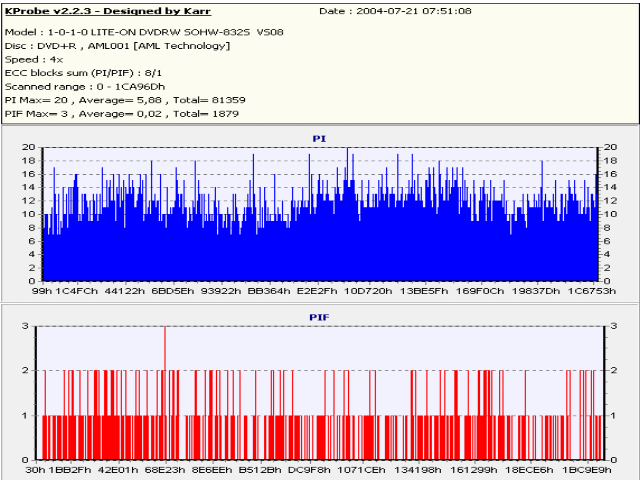Click the 42E01h label on PIF axis
Screen dimensions: 640x480
(x=118, y=470)
